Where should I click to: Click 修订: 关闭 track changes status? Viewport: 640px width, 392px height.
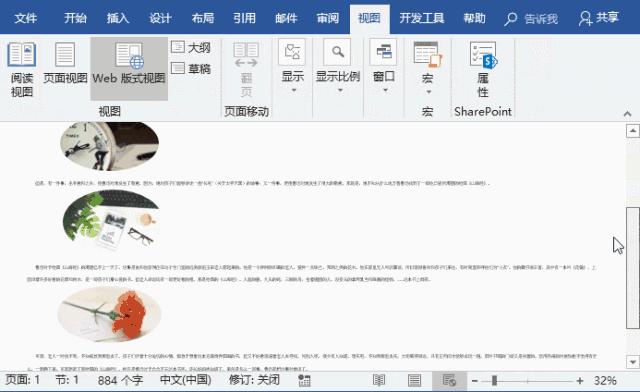tap(254, 380)
